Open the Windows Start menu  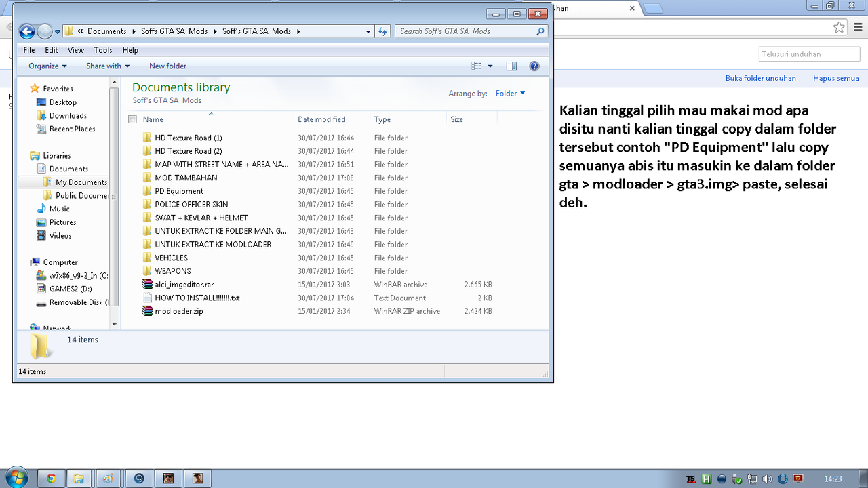pos(16,478)
